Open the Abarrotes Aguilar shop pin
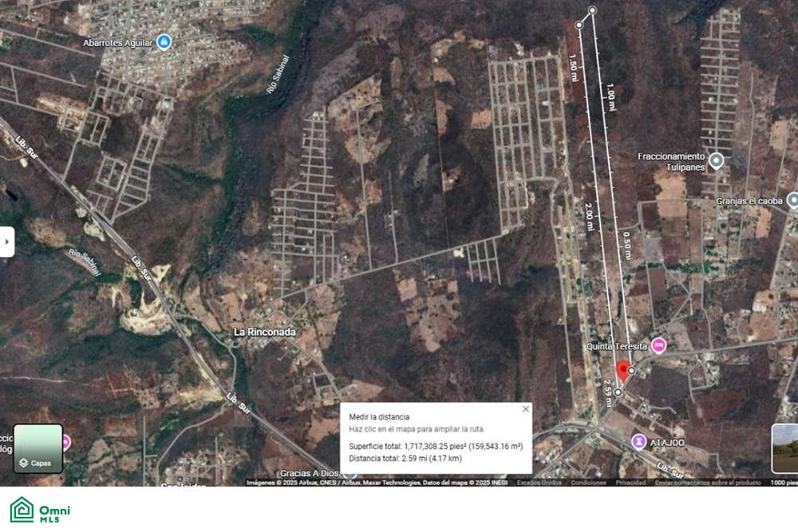 (x=164, y=41)
